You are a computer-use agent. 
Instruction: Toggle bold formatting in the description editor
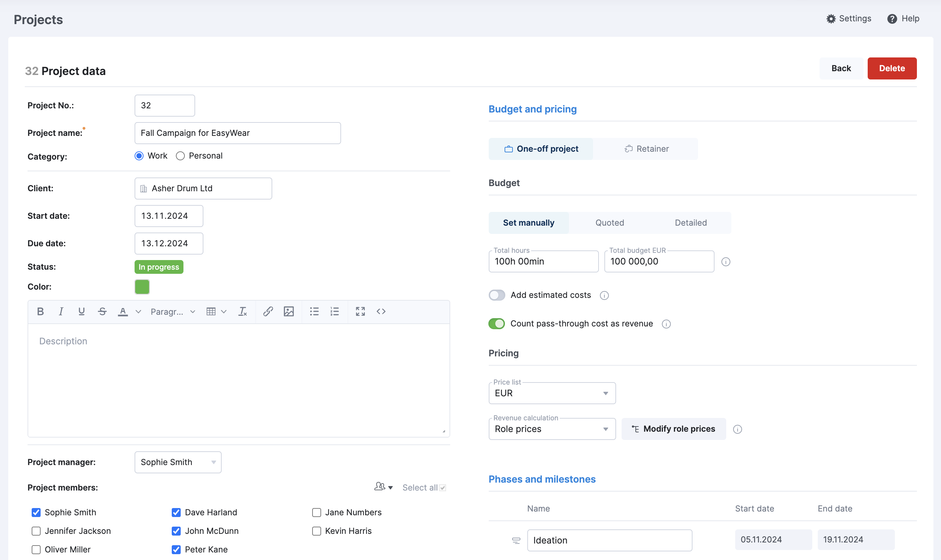pos(40,311)
